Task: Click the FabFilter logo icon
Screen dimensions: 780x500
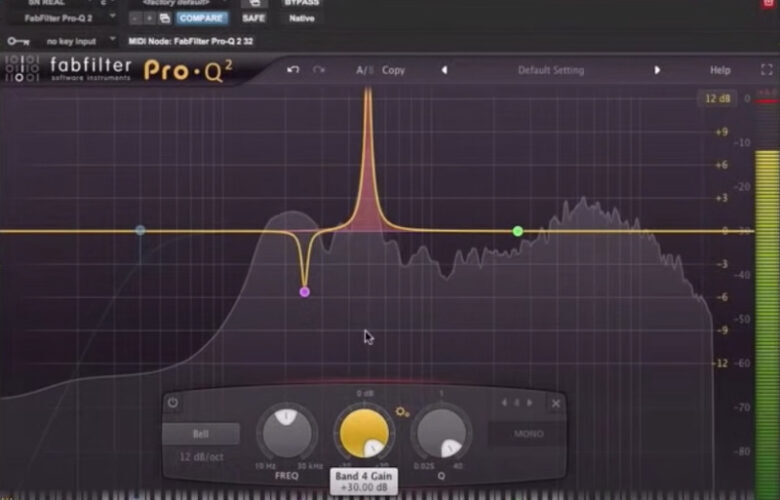Action: [x=21, y=69]
